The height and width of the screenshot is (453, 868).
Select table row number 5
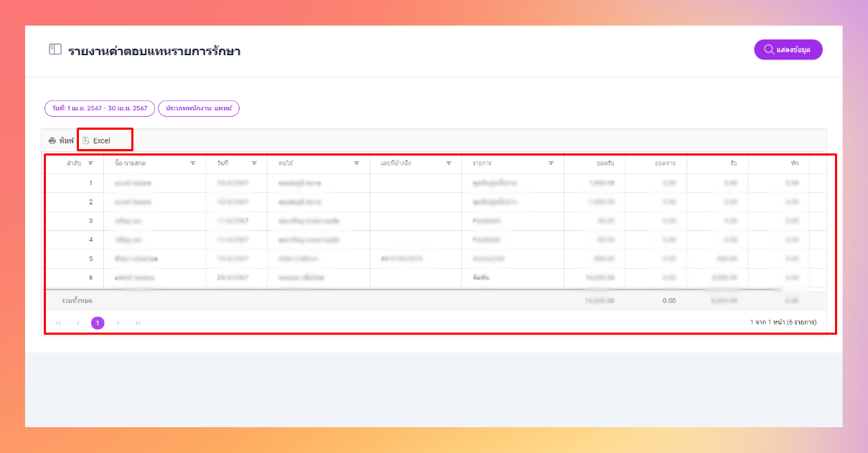click(427, 258)
